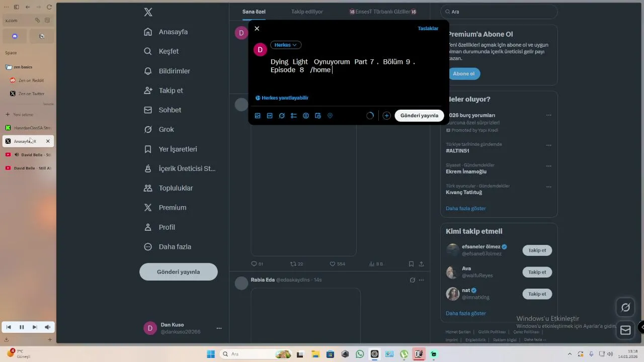Image resolution: width=644 pixels, height=362 pixels.
Task: Open Notion pinned essential tab
Action: 42,36
